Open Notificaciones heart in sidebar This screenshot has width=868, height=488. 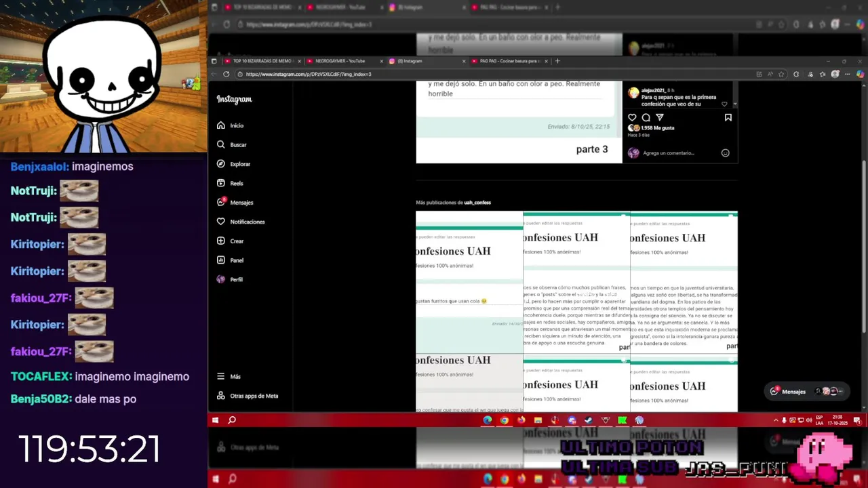tap(221, 222)
